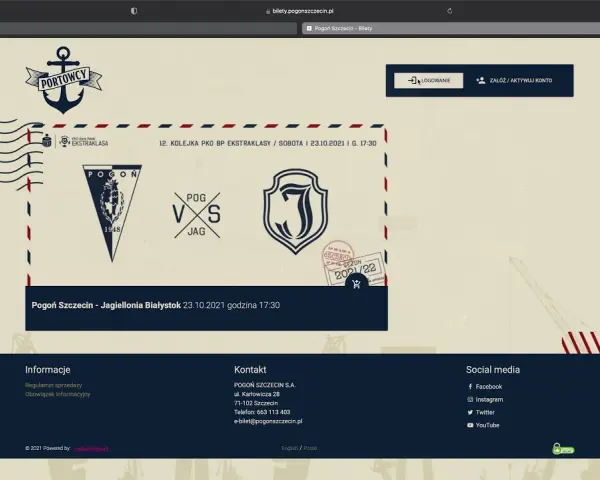Click the green secure padlock badge

point(563,449)
